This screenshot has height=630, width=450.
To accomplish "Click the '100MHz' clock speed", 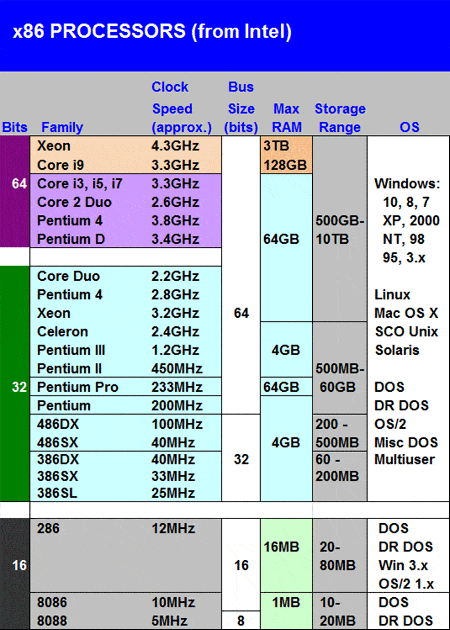I will tap(177, 424).
